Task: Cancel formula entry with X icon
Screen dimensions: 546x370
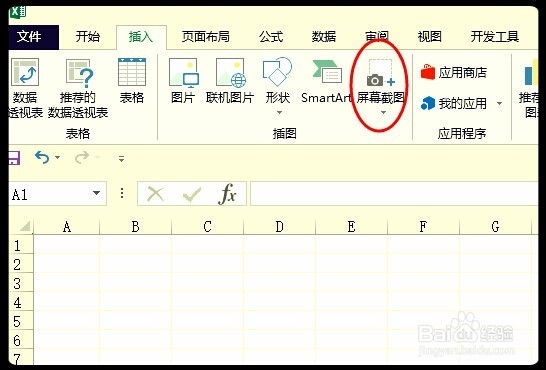Action: 155,194
